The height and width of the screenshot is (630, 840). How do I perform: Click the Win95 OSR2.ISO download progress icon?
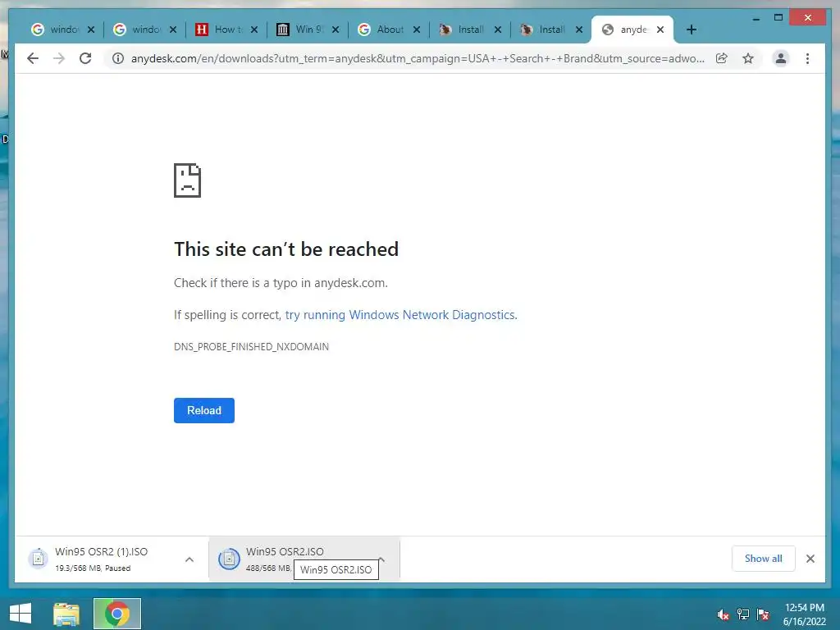(229, 559)
